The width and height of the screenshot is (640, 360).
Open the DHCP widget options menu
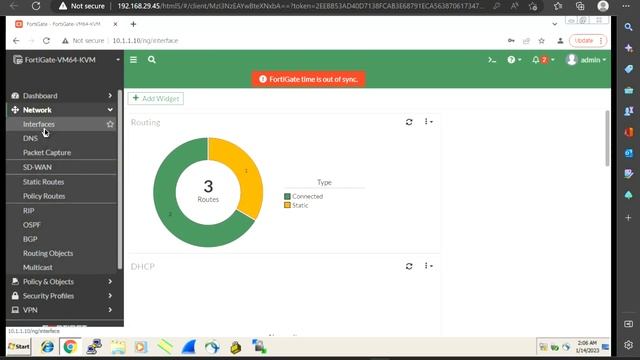pyautogui.click(x=428, y=266)
